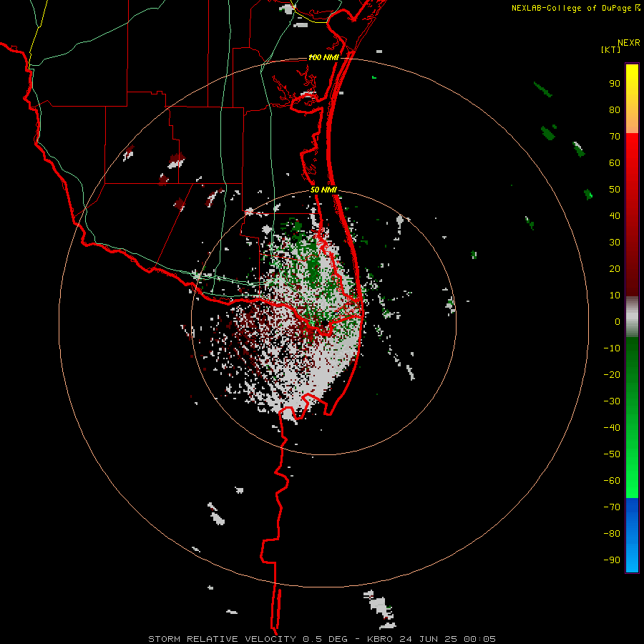Click the -60 value on the velocity scale

coord(612,481)
